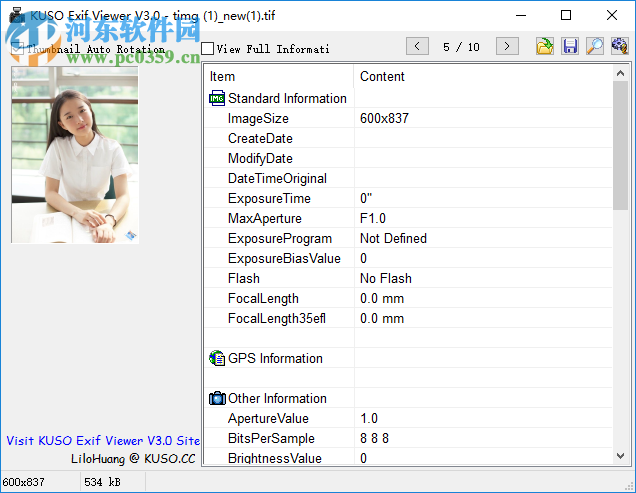Minimize the KUSO Exif Viewer window
The height and width of the screenshot is (493, 636).
click(521, 15)
